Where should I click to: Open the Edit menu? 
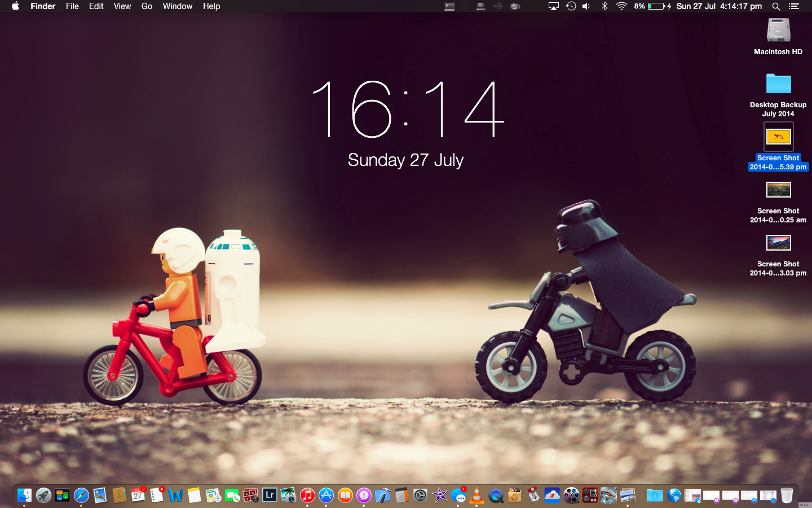click(96, 6)
